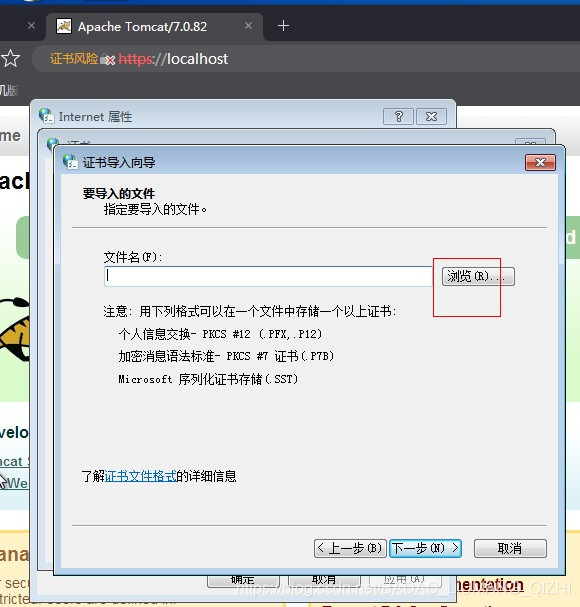This screenshot has height=607, width=580.
Task: Click into the file name input field
Action: pos(268,276)
